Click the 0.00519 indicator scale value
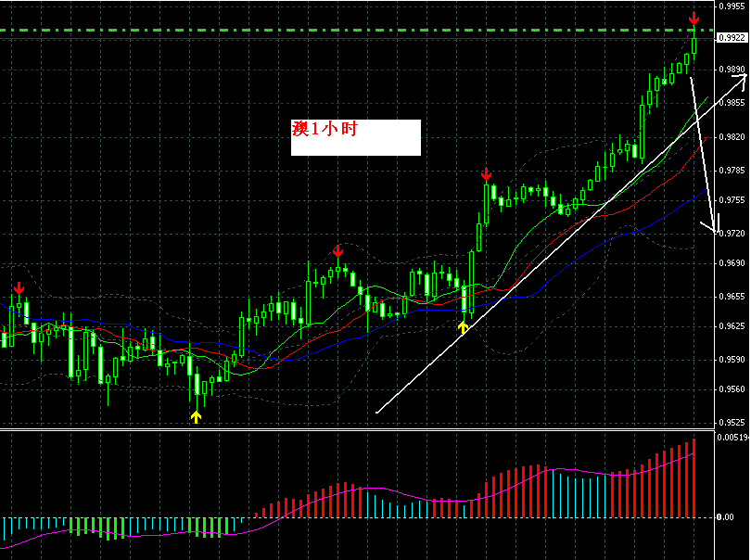The width and height of the screenshot is (751, 560). click(x=732, y=438)
